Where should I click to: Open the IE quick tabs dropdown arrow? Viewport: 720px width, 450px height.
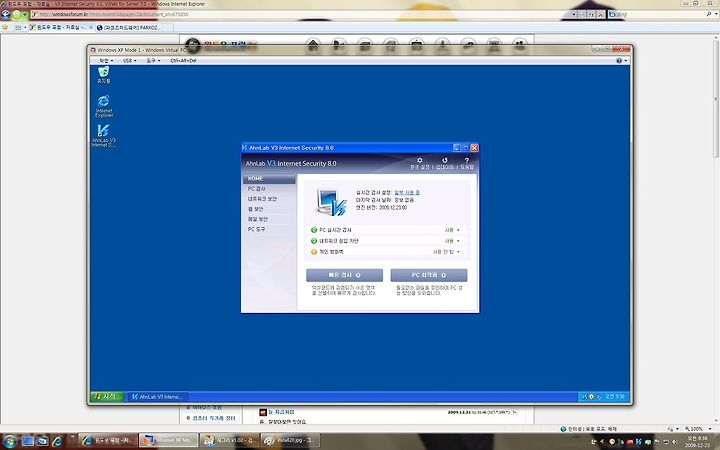[x=24, y=28]
